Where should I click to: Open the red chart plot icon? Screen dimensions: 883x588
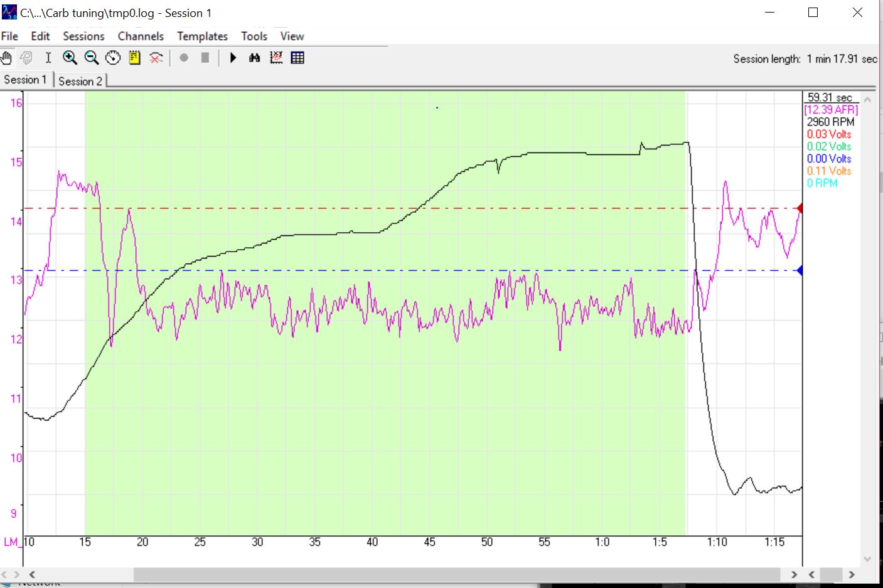(276, 58)
